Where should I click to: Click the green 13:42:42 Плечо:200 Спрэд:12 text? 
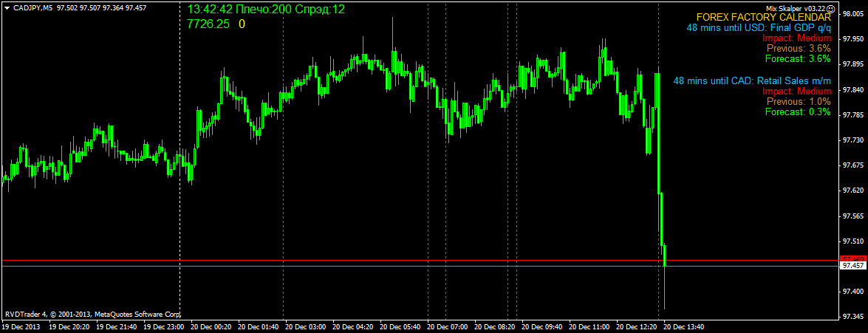[x=266, y=10]
